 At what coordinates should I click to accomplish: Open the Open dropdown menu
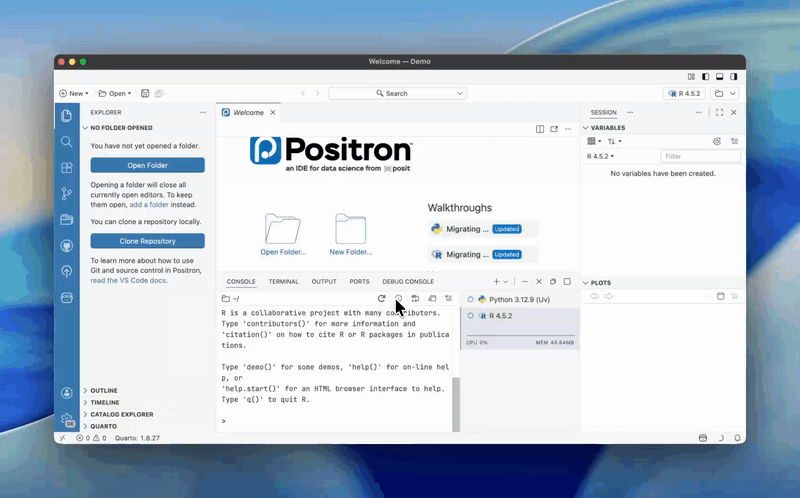click(115, 93)
